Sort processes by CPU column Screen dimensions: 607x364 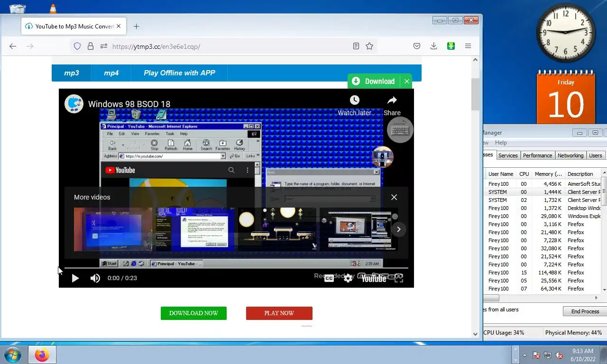524,174
